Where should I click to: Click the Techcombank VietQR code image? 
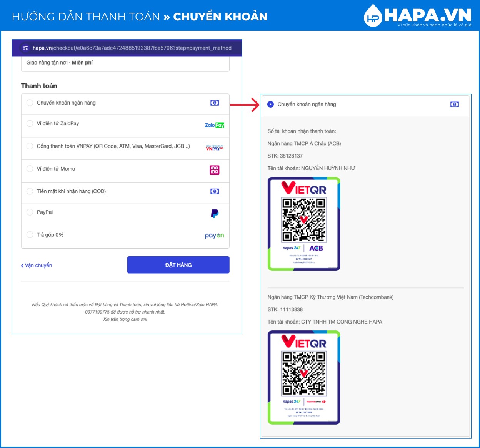304,378
